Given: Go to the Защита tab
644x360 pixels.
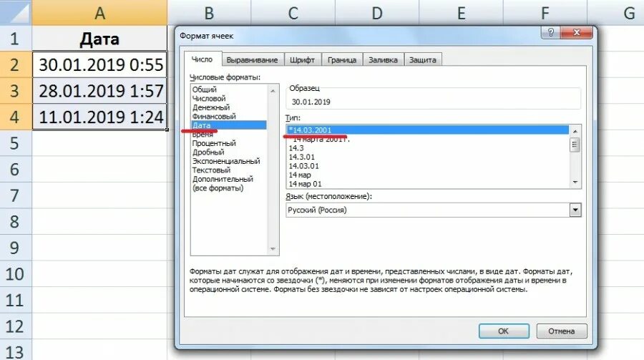Looking at the screenshot, I should [x=423, y=59].
